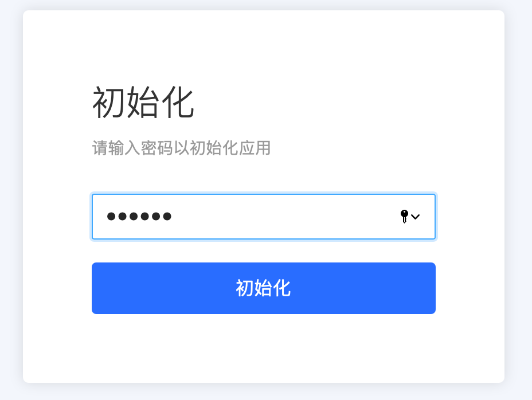This screenshot has width=532, height=400.
Task: Click the 请输入密码以初始化应用 subtitle text
Action: tap(182, 148)
